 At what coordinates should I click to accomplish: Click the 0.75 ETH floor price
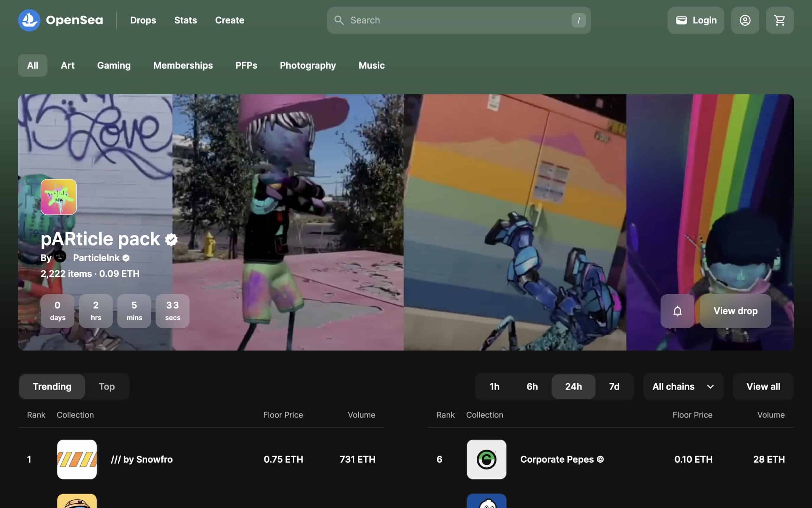tap(283, 459)
